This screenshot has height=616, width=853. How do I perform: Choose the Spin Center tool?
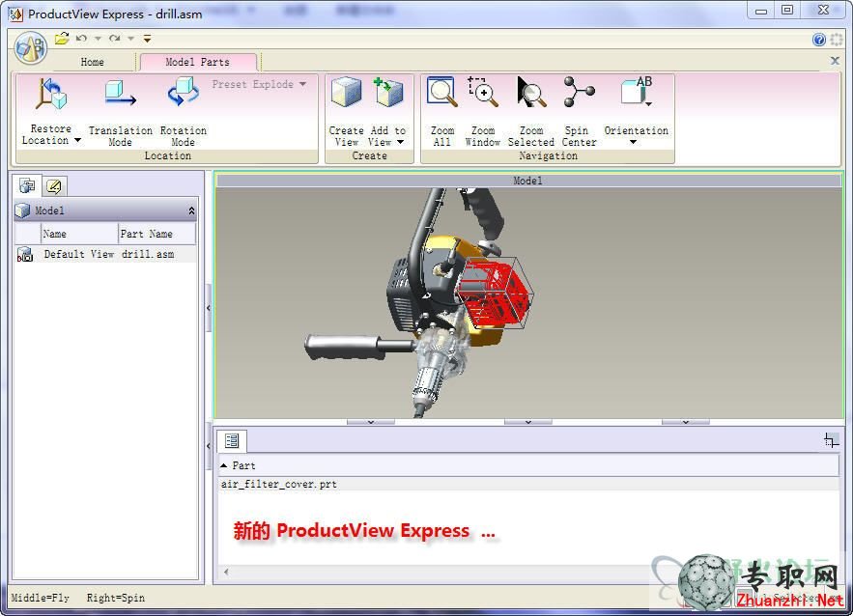click(x=579, y=112)
